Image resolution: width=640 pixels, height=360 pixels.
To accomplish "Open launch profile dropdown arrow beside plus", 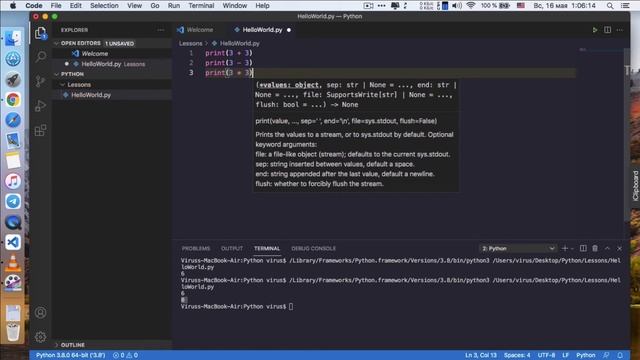I will click(x=572, y=248).
